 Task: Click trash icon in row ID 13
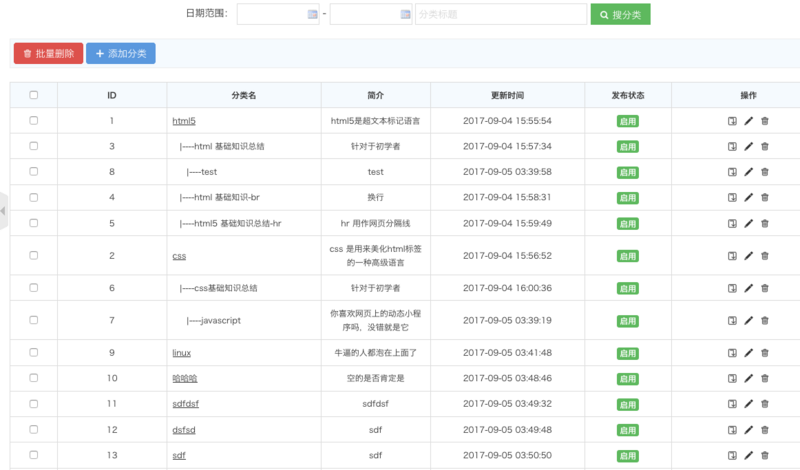point(765,455)
